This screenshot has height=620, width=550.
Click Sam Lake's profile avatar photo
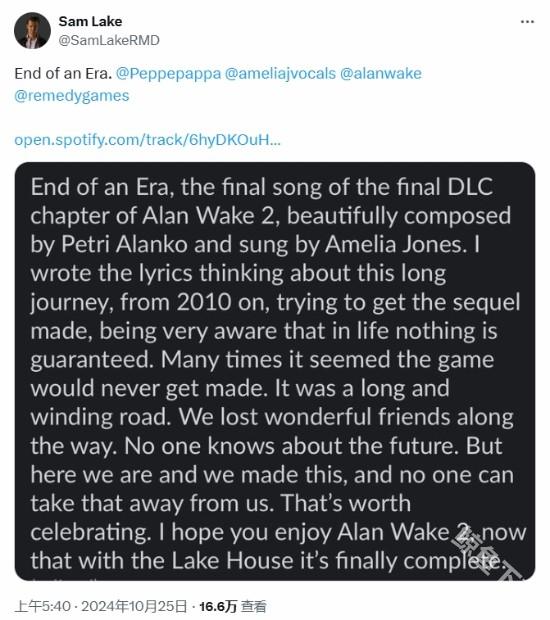coord(32,30)
